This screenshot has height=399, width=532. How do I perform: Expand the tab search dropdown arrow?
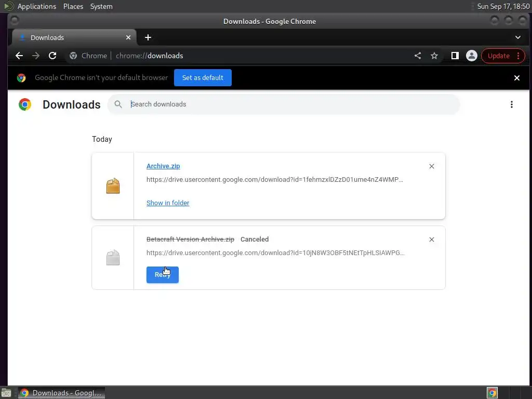(518, 37)
